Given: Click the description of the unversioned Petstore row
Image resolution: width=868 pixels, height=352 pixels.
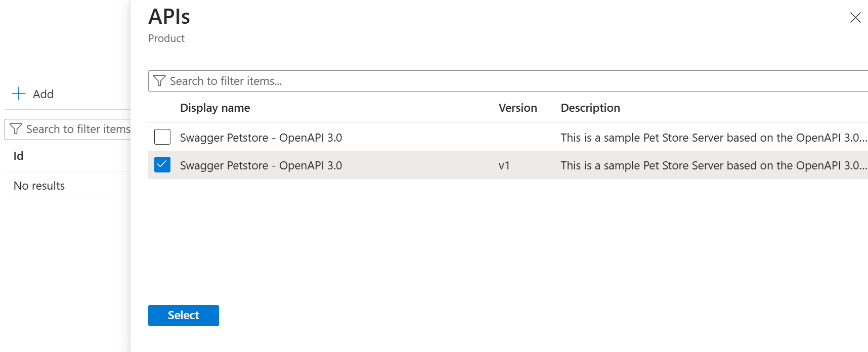Looking at the screenshot, I should [x=714, y=138].
